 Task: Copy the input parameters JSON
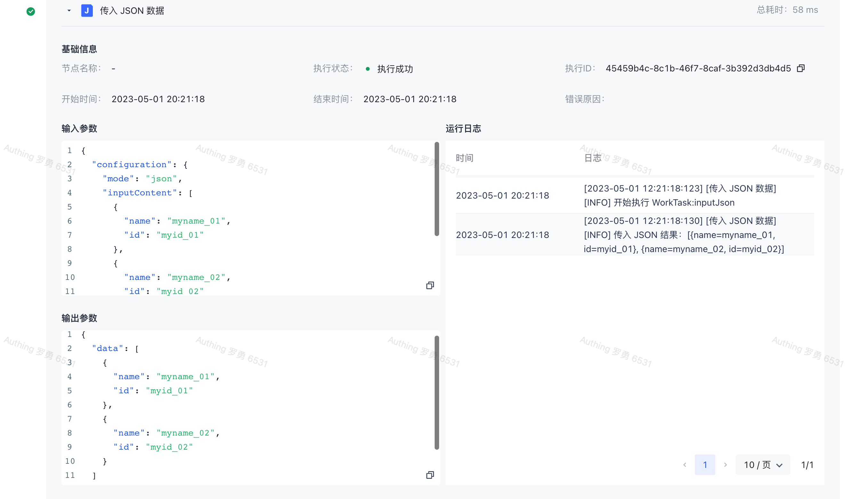[x=430, y=285]
